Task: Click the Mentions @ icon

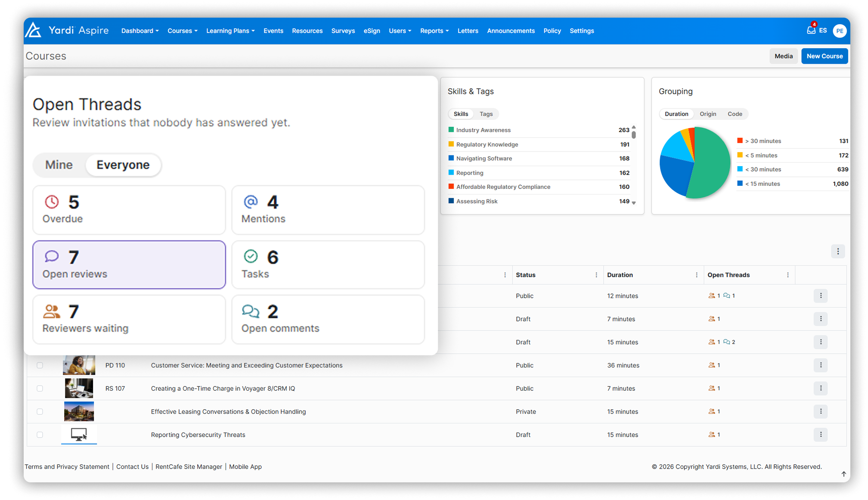Action: (251, 201)
